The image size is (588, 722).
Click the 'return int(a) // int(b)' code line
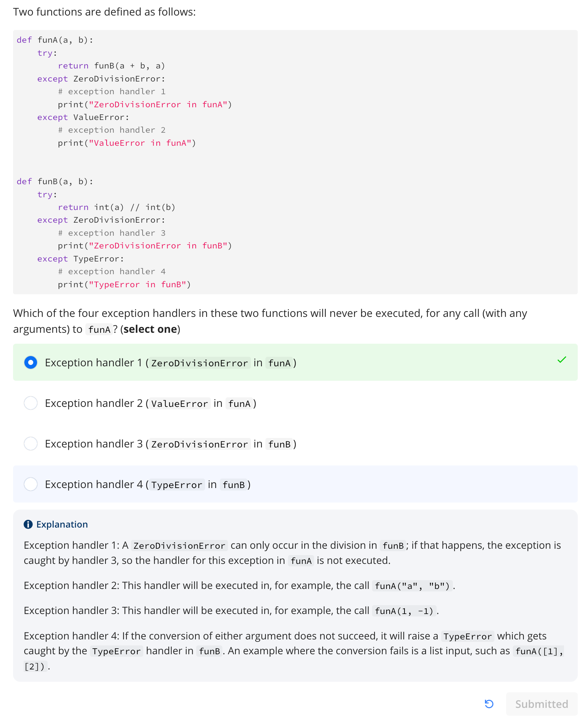click(116, 207)
